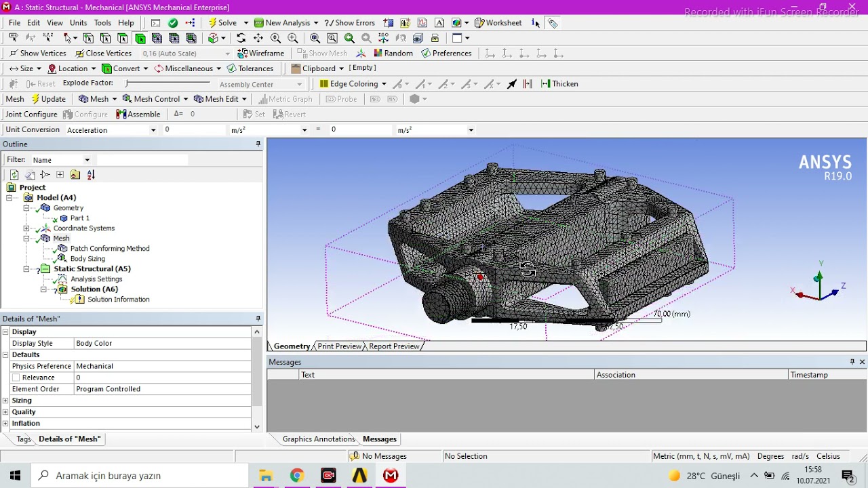The width and height of the screenshot is (868, 488).
Task: Expand the Quality section in Details
Action: (5, 412)
